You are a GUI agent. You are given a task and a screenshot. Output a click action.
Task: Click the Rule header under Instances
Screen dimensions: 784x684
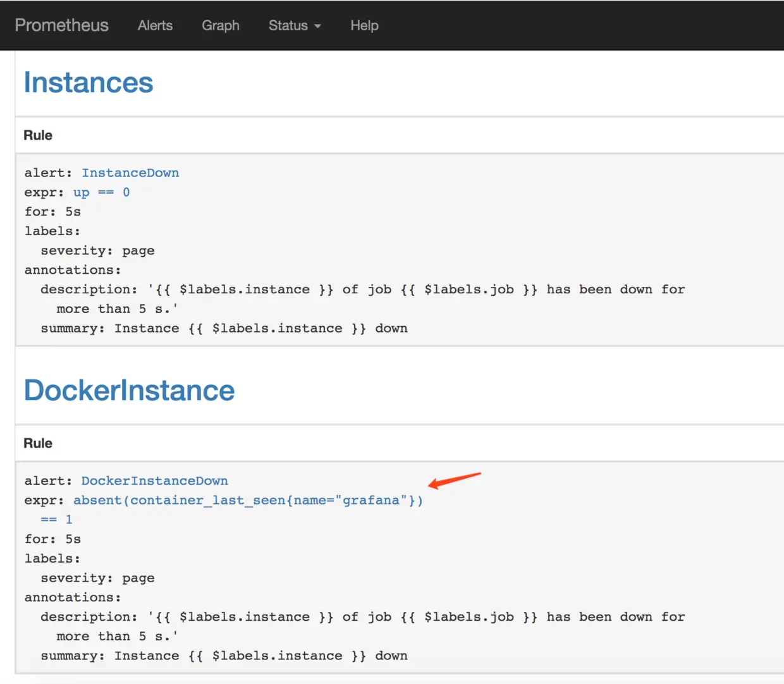tap(38, 135)
